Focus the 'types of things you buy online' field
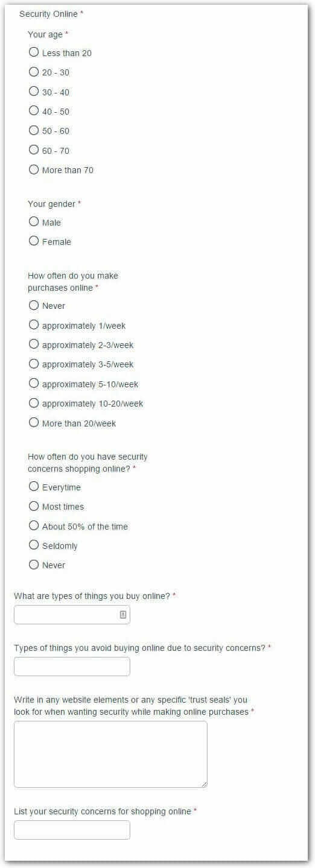 tap(72, 615)
